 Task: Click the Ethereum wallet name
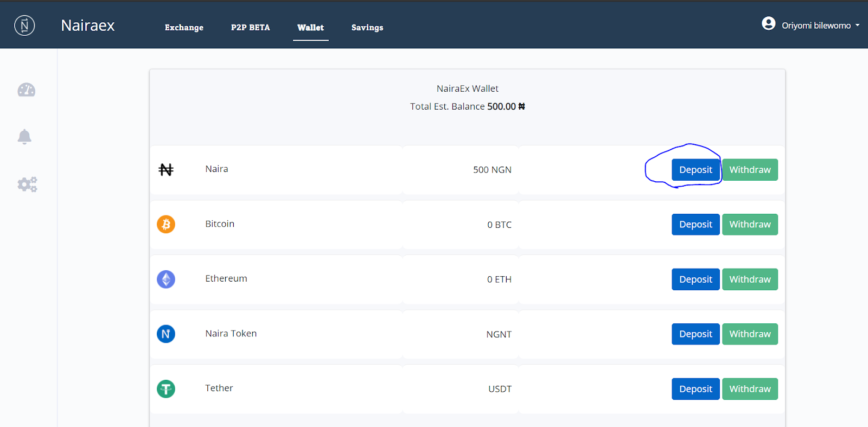pos(226,278)
